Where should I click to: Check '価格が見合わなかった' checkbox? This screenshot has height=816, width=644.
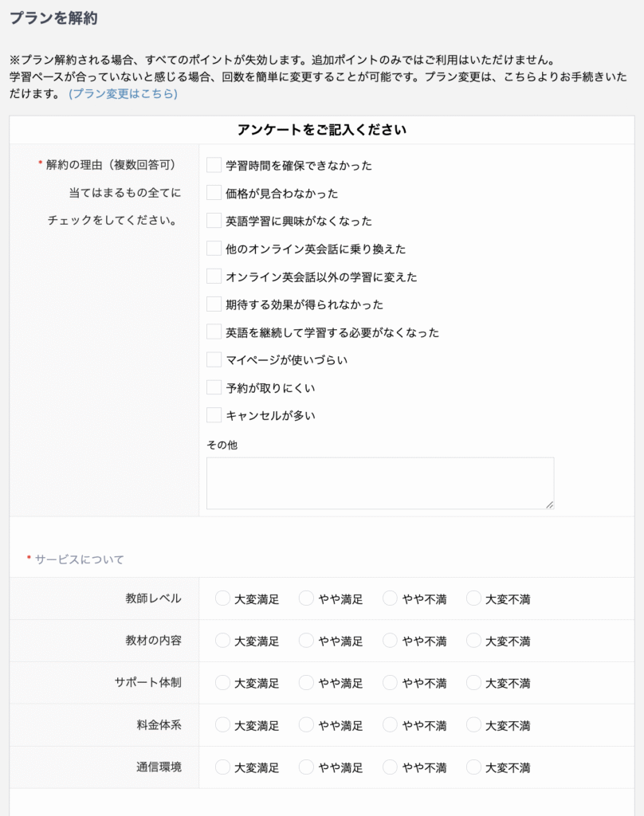coord(214,193)
